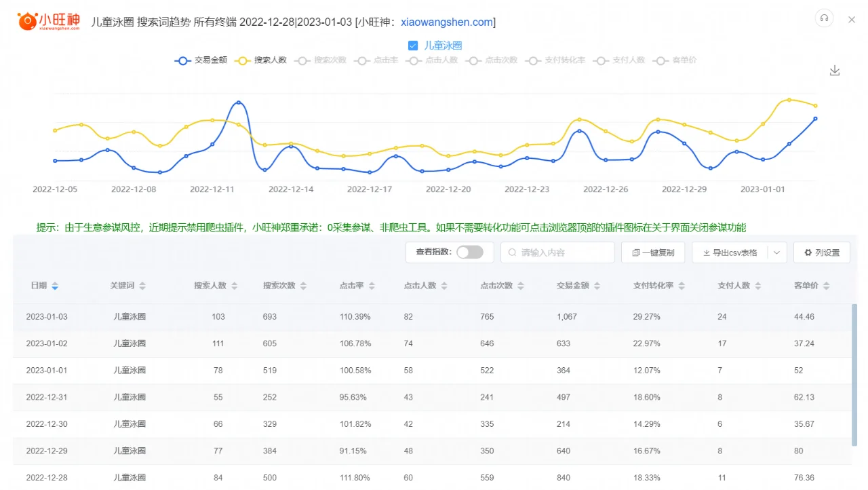Expand the export csv dropdown arrow
This screenshot has width=868, height=490.
777,252
